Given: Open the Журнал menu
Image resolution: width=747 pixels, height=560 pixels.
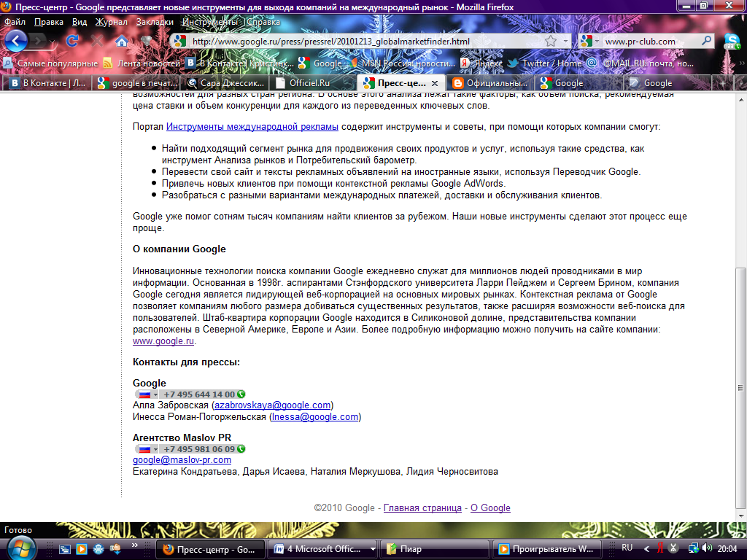Looking at the screenshot, I should tap(112, 22).
